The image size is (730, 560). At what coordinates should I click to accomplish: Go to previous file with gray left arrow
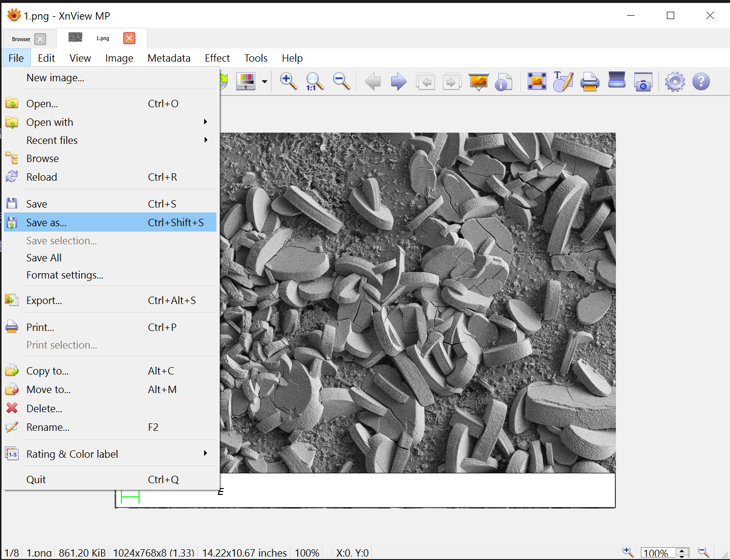tap(373, 81)
